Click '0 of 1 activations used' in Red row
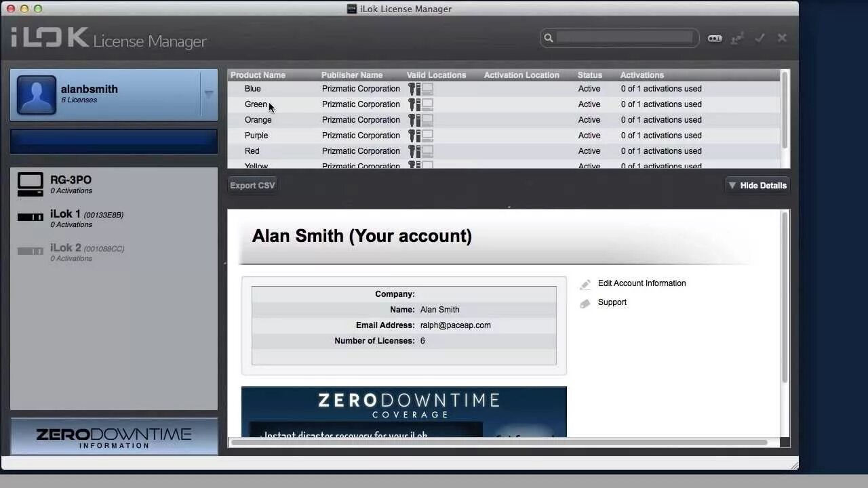The width and height of the screenshot is (868, 488). (x=661, y=151)
